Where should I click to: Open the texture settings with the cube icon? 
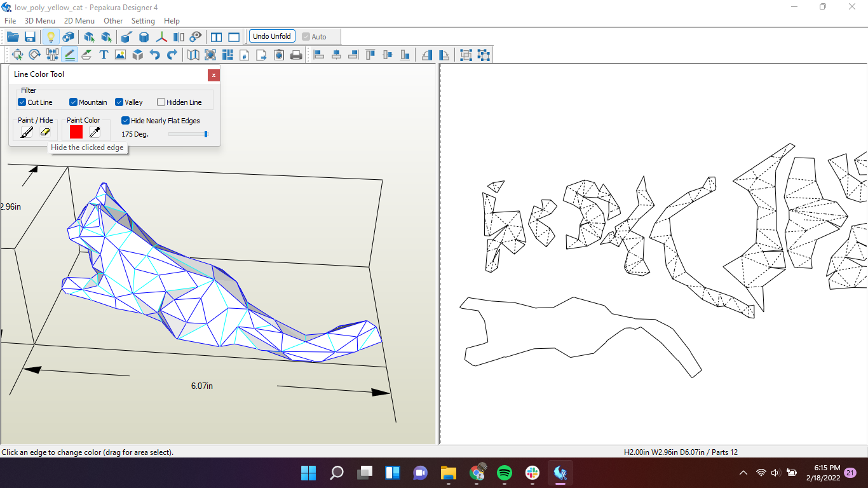[137, 55]
